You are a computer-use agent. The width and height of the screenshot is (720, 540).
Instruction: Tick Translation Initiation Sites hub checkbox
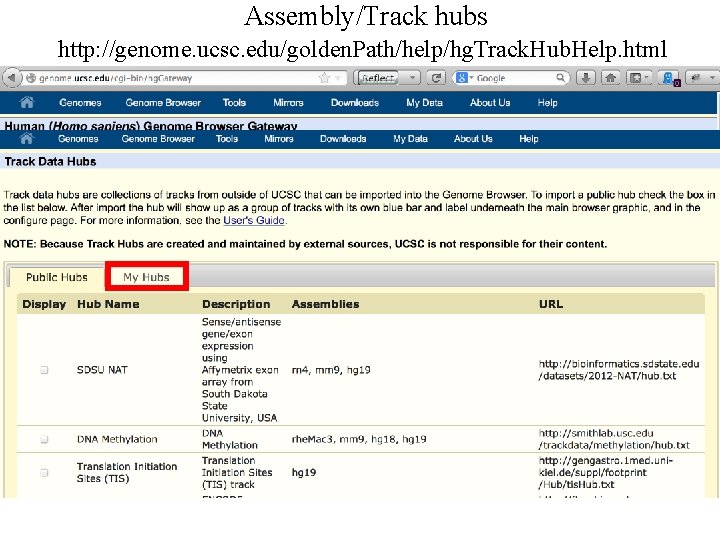(x=44, y=472)
